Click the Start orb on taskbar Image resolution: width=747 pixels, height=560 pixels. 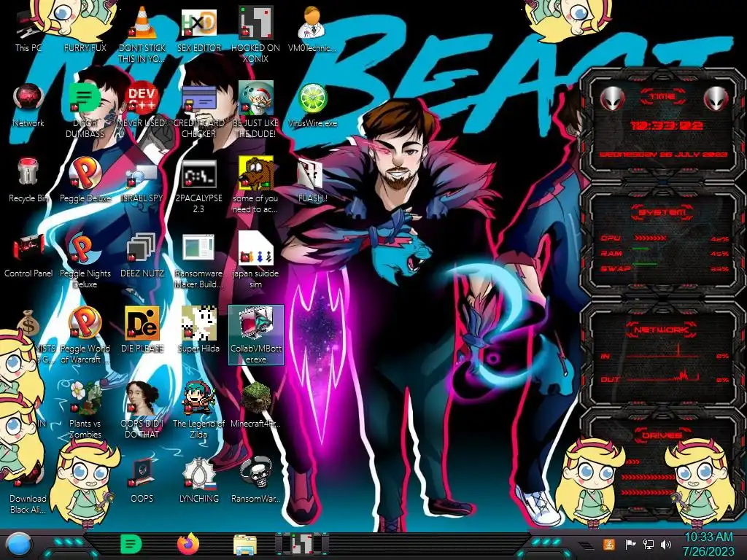point(19,544)
